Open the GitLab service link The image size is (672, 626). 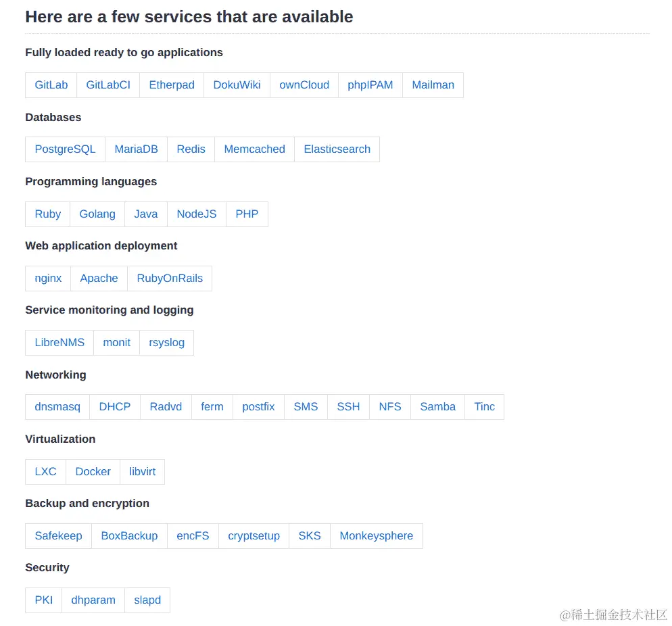point(51,85)
